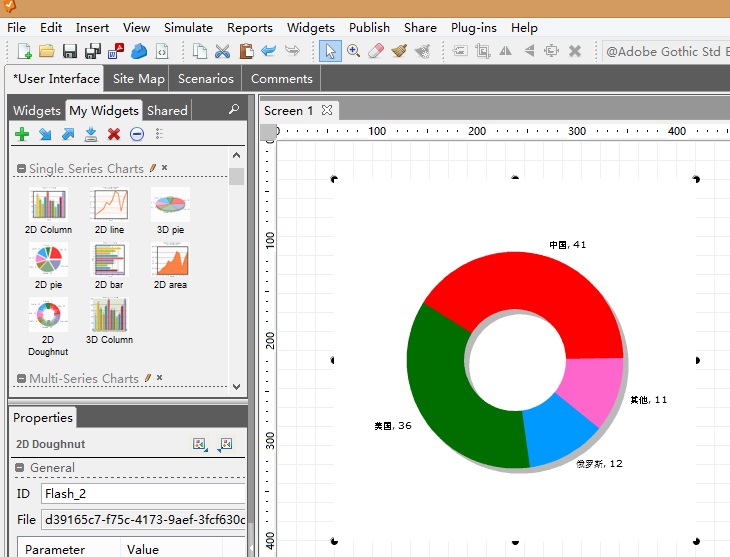
Task: Activate the selection pointer tool
Action: point(330,51)
